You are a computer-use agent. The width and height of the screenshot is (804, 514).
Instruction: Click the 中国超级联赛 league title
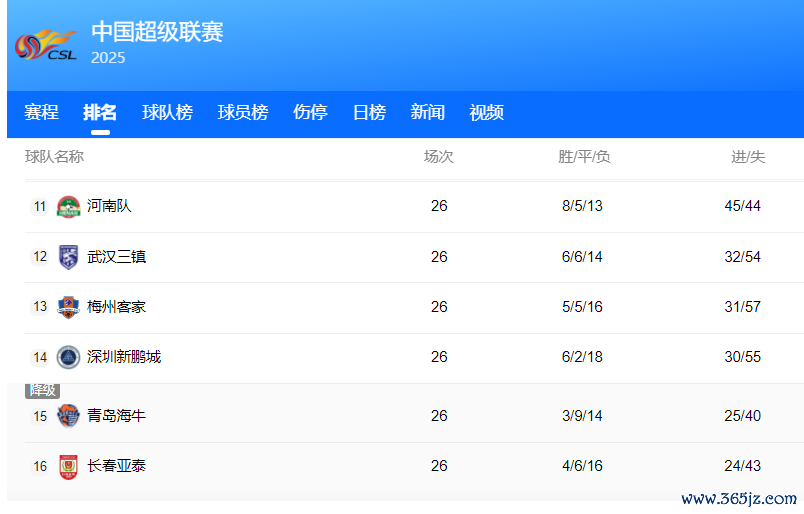[x=157, y=32]
